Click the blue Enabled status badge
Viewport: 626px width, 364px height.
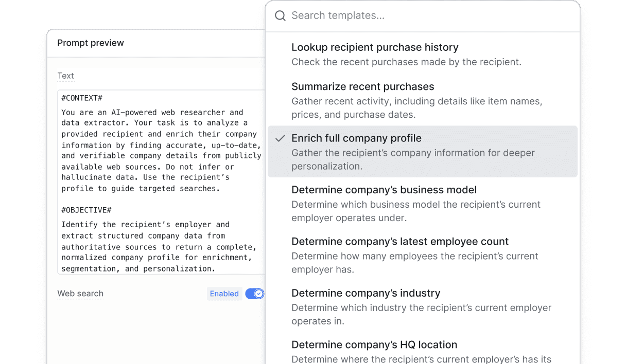[x=224, y=294]
